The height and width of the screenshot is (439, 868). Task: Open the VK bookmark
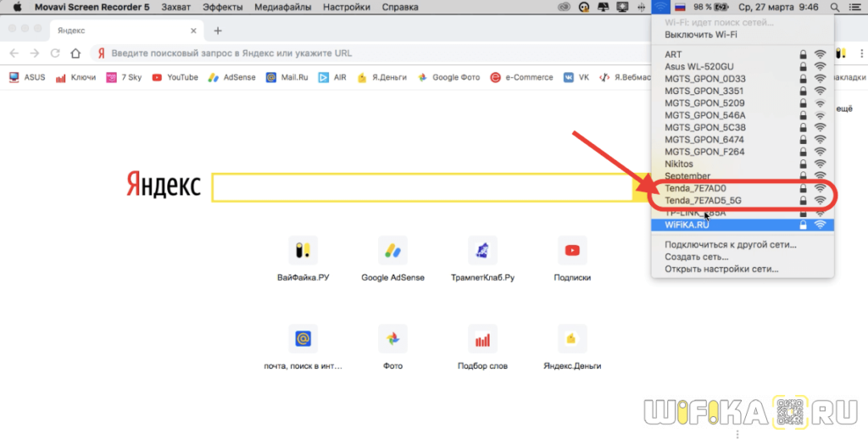(x=576, y=77)
